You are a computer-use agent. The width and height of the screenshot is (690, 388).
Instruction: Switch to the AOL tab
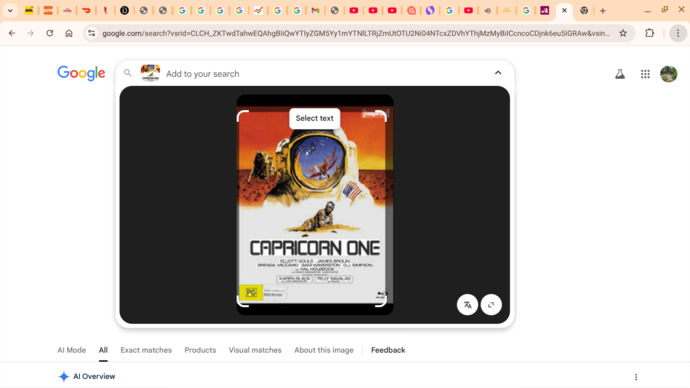(29, 11)
